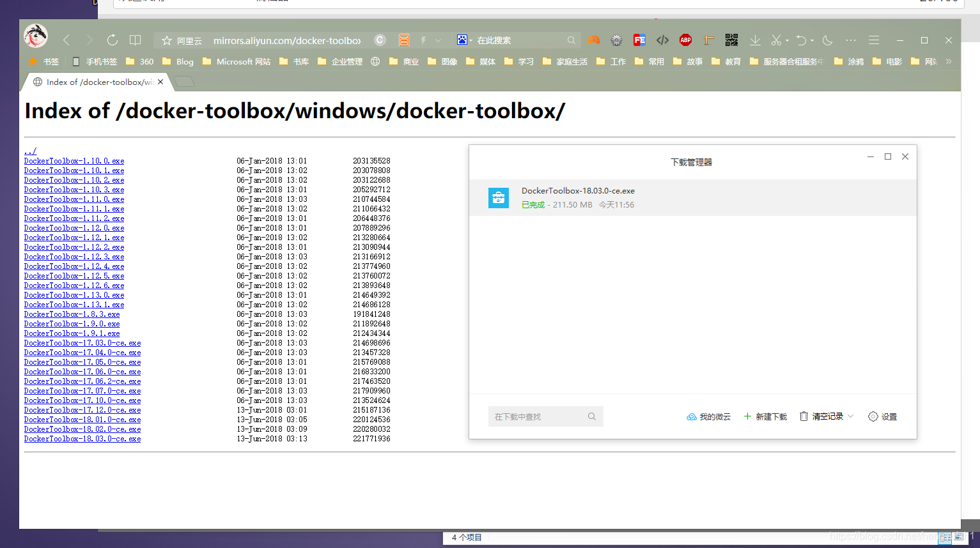The image size is (980, 548).
Task: Open the 学习 bookmark folder
Action: point(518,61)
